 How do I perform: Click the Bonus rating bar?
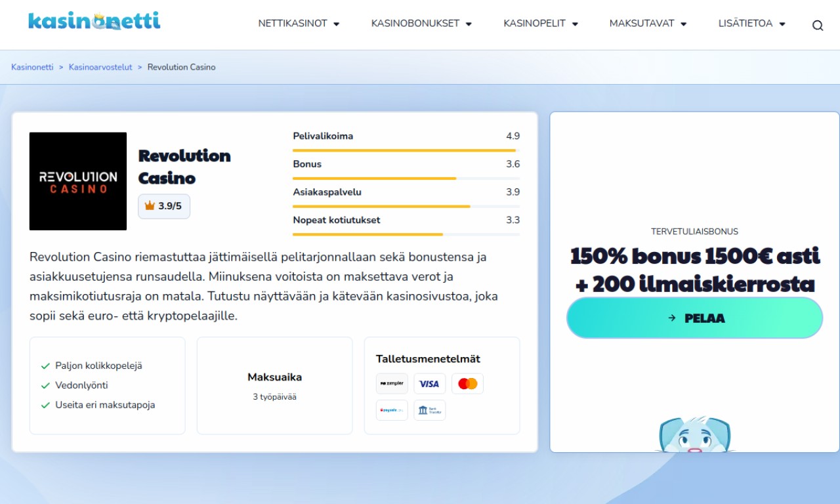pyautogui.click(x=406, y=178)
